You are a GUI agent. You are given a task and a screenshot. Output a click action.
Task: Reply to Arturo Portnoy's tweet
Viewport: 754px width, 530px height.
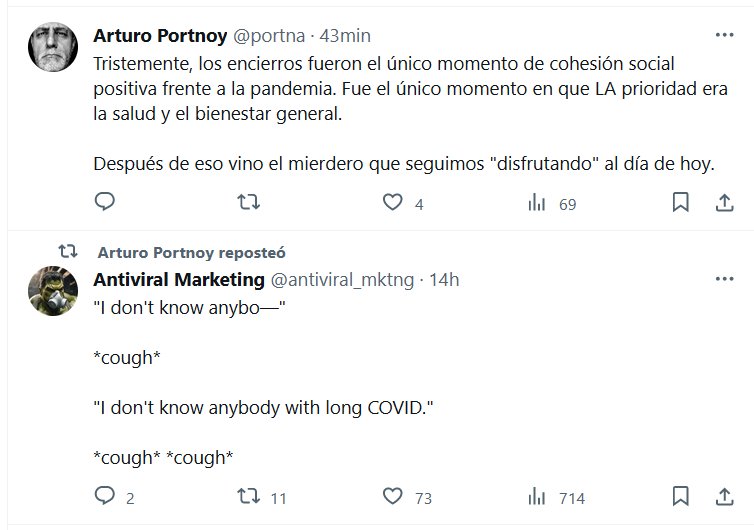coord(105,203)
